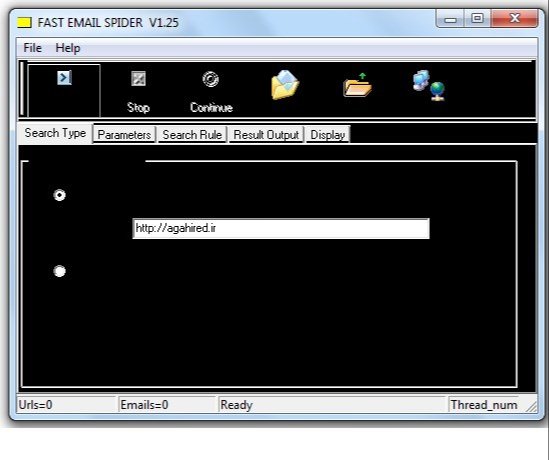The height and width of the screenshot is (460, 549).
Task: Switch to the Display tab
Action: [328, 135]
